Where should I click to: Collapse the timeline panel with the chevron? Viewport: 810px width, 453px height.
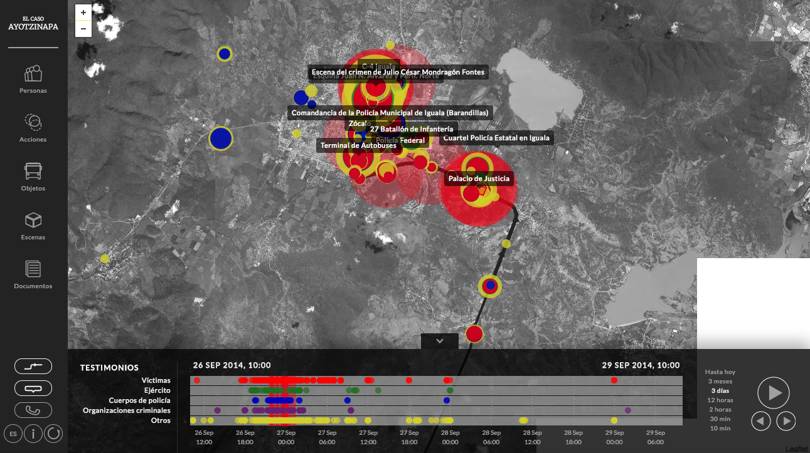[x=439, y=341]
